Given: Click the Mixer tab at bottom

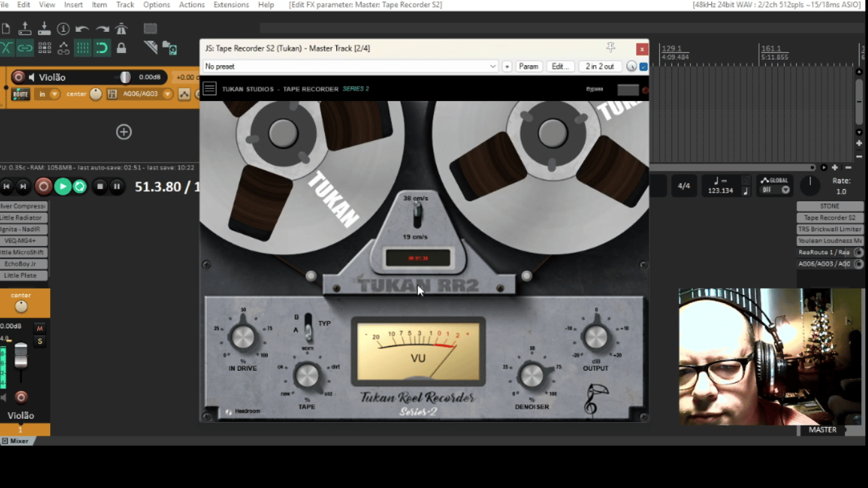Looking at the screenshot, I should pos(19,441).
